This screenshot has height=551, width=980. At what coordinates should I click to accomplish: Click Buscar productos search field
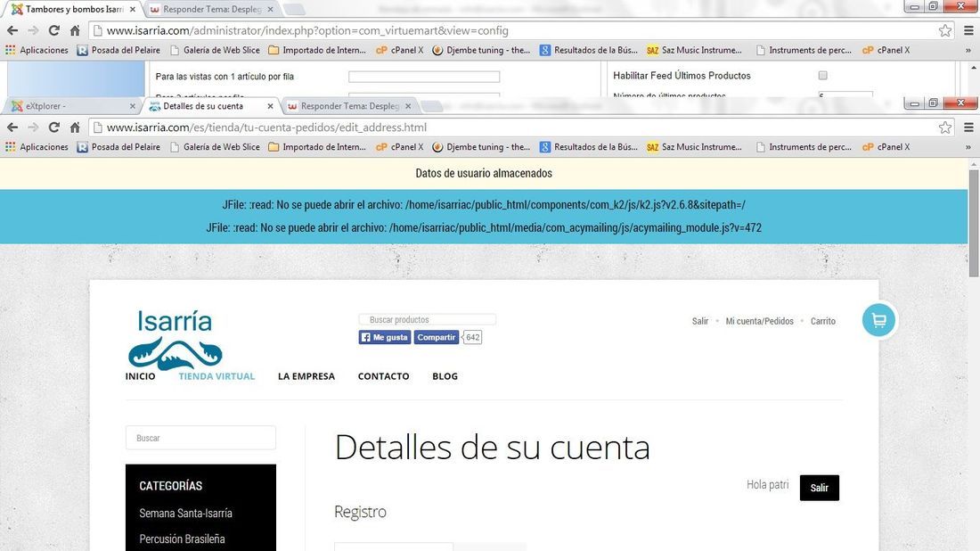pos(427,319)
